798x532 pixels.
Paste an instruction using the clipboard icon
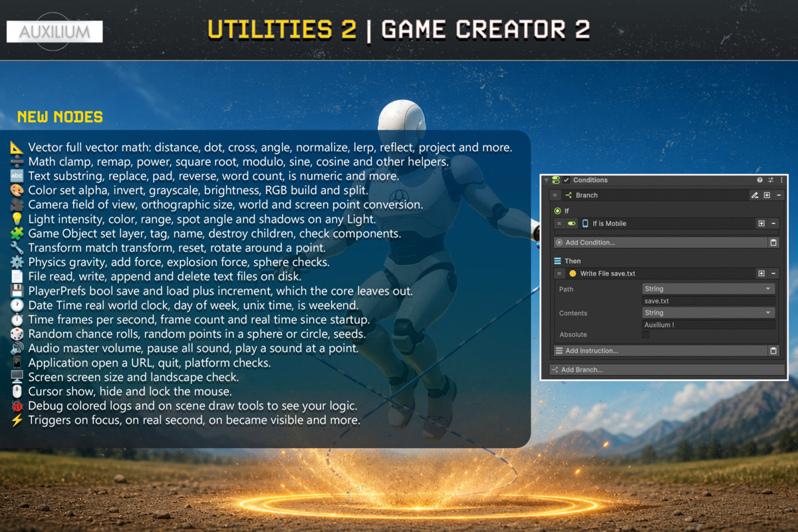773,350
